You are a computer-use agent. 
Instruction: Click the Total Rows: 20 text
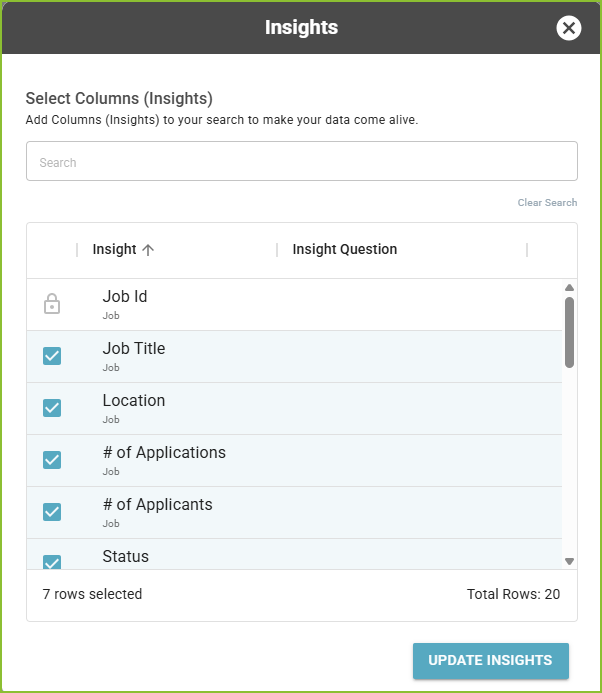pos(514,594)
